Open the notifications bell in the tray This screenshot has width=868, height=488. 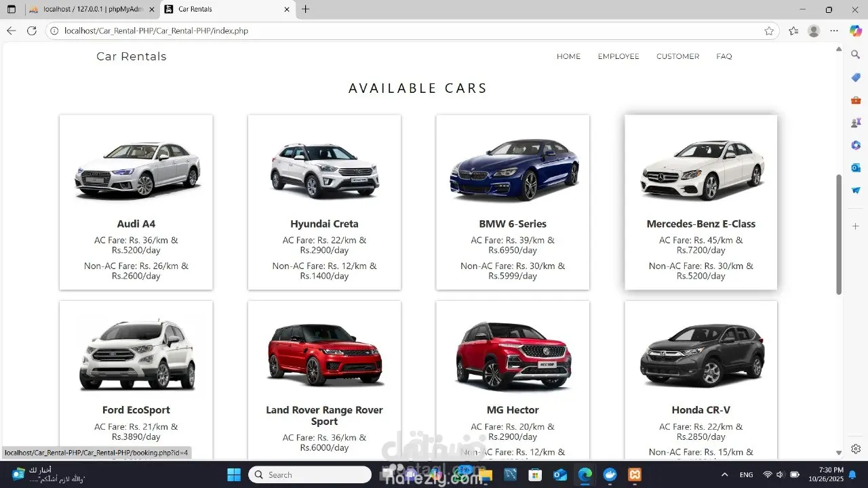852,474
